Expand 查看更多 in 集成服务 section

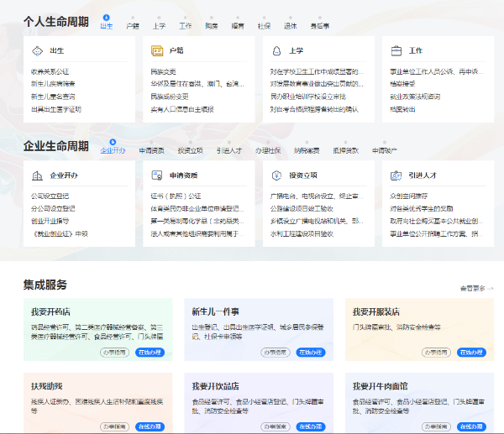tap(476, 288)
